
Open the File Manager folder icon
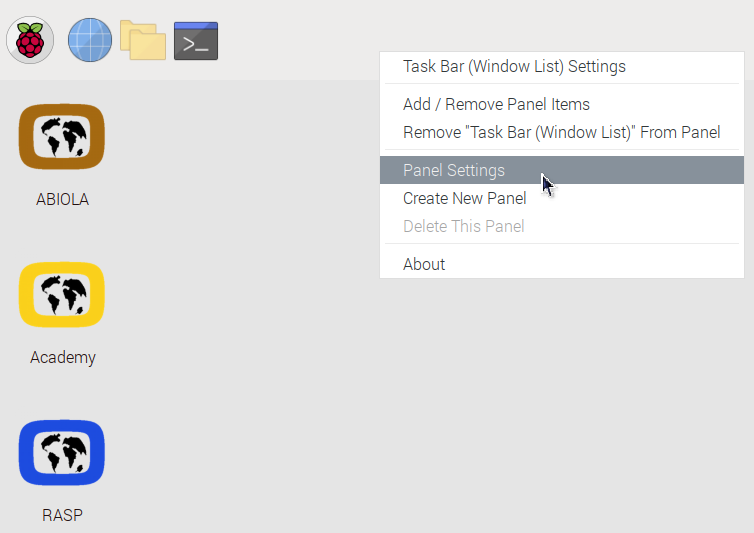(x=143, y=40)
